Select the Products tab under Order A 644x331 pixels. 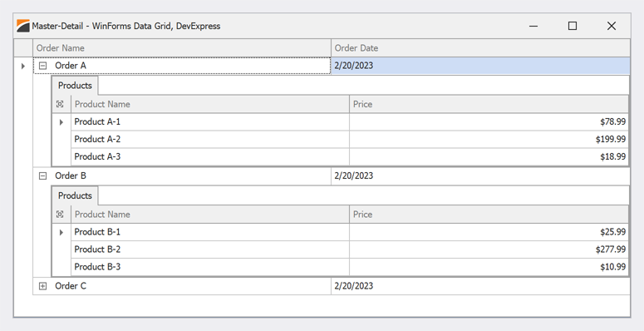click(x=75, y=86)
